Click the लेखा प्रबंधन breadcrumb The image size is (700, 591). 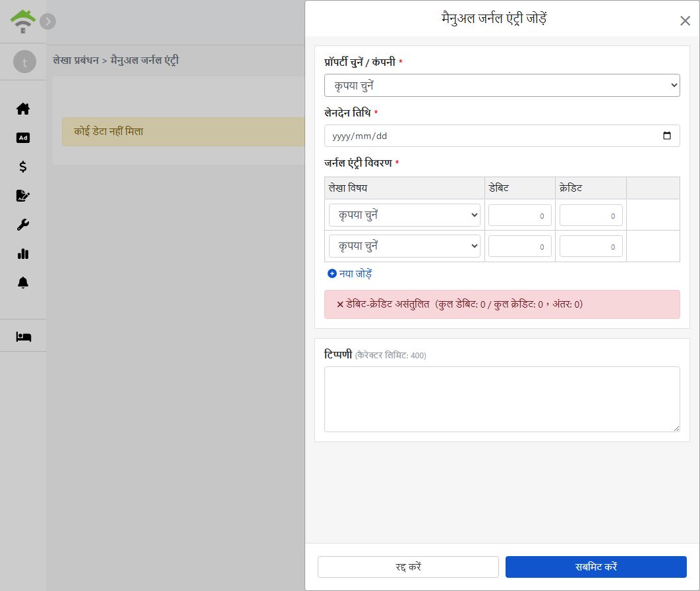76,60
